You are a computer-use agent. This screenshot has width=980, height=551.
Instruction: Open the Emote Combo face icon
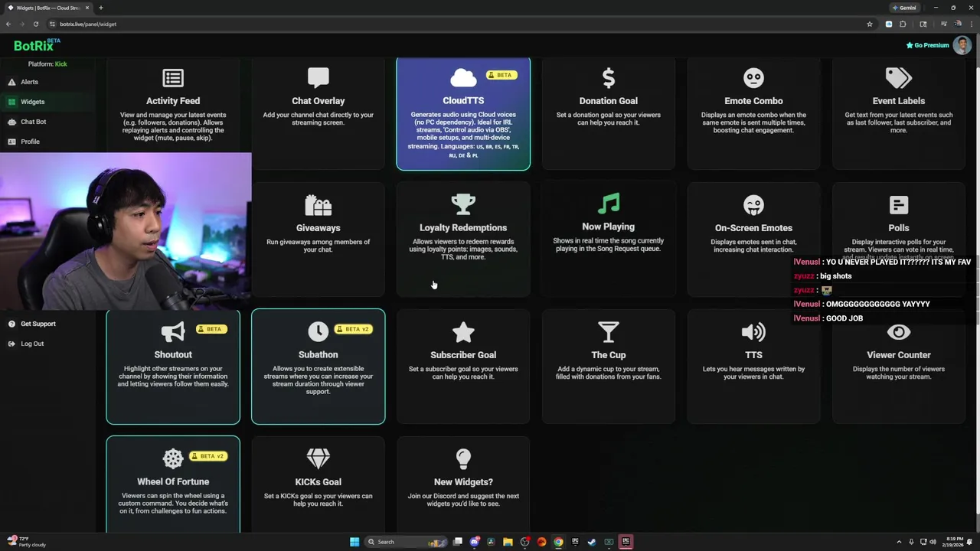(x=753, y=78)
